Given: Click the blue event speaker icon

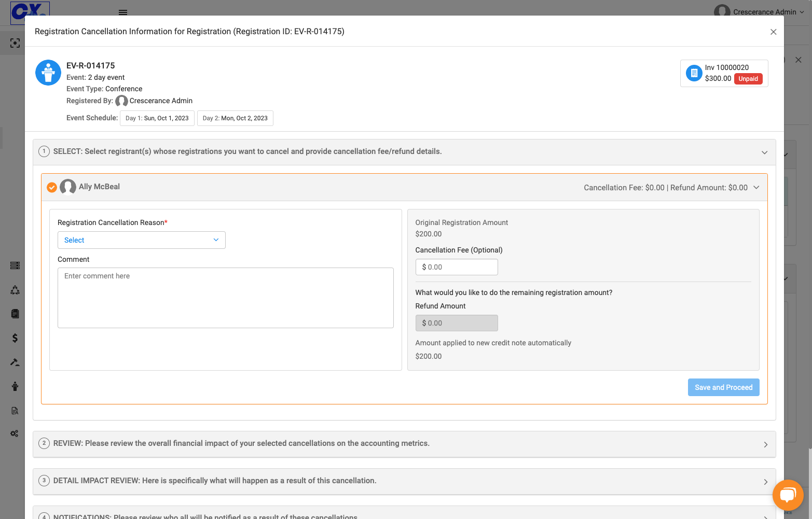Looking at the screenshot, I should [48, 73].
